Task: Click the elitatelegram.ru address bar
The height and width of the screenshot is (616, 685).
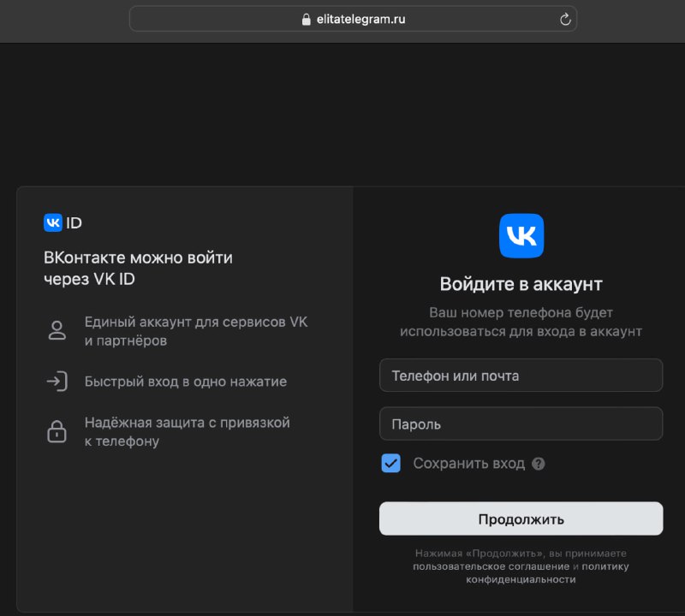Action: point(353,19)
